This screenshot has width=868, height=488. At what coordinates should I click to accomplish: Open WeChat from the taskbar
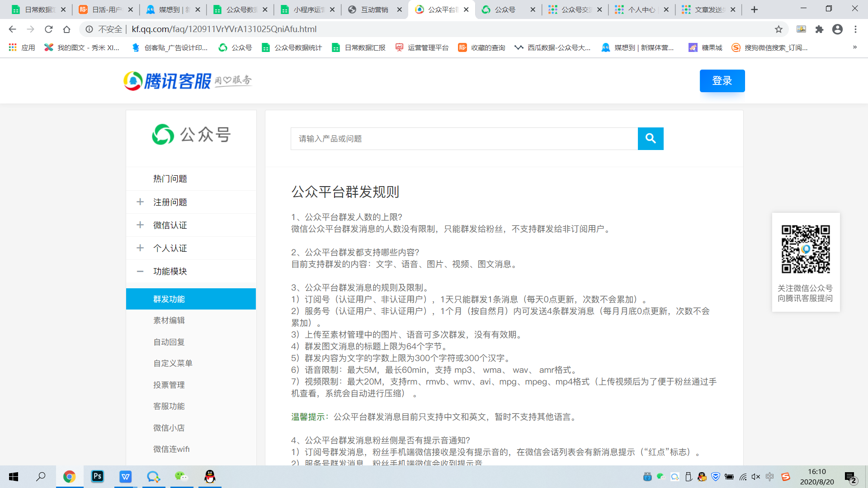(181, 476)
